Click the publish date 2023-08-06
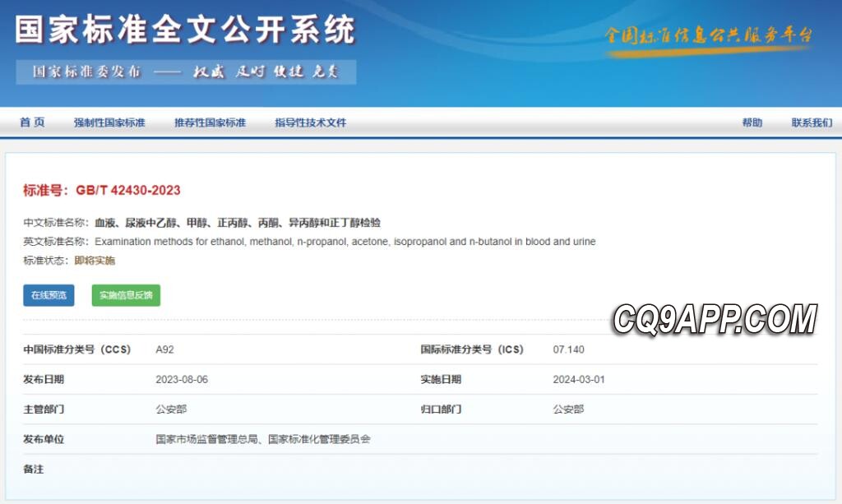Image resolution: width=842 pixels, height=504 pixels. 182,380
